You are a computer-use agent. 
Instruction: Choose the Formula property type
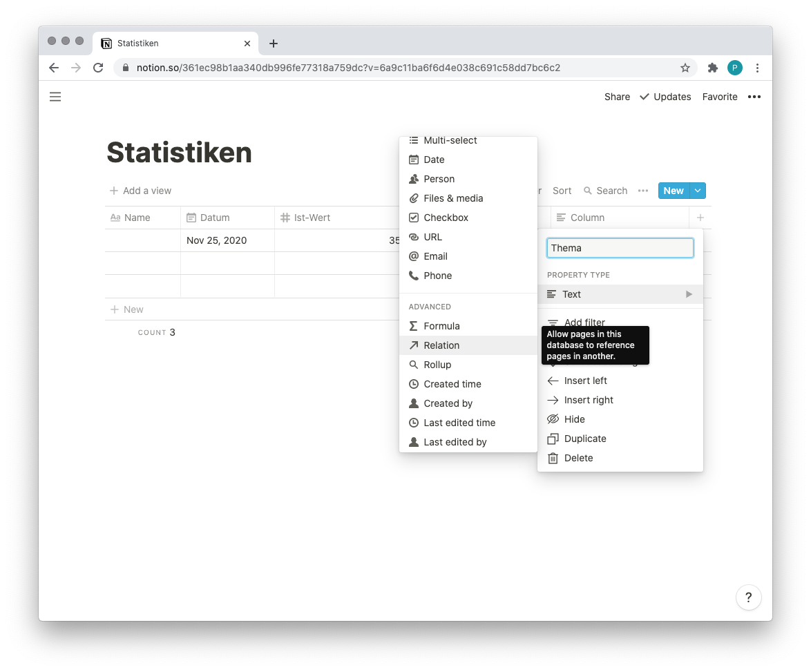[468, 326]
